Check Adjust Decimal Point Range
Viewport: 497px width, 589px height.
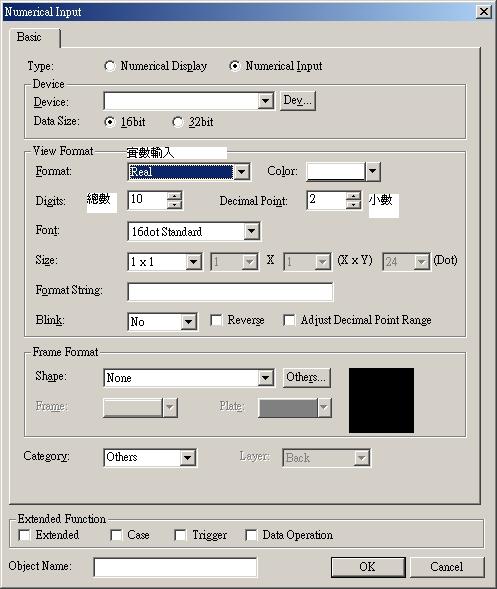(289, 320)
